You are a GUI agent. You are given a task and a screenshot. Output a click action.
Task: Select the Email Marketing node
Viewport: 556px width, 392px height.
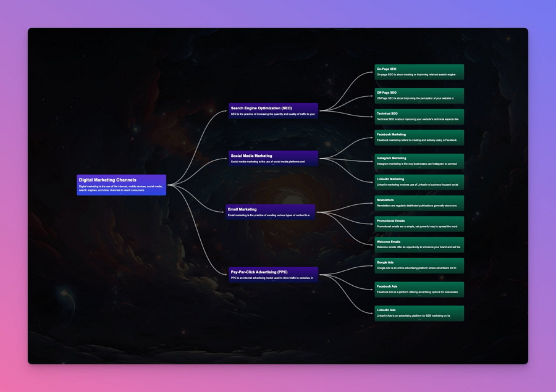[x=271, y=212]
